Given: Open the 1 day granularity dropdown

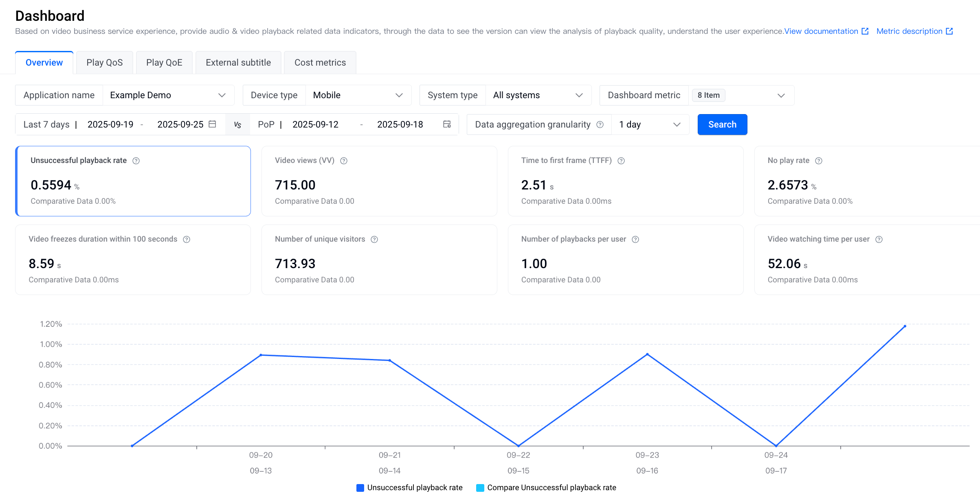Looking at the screenshot, I should [650, 125].
